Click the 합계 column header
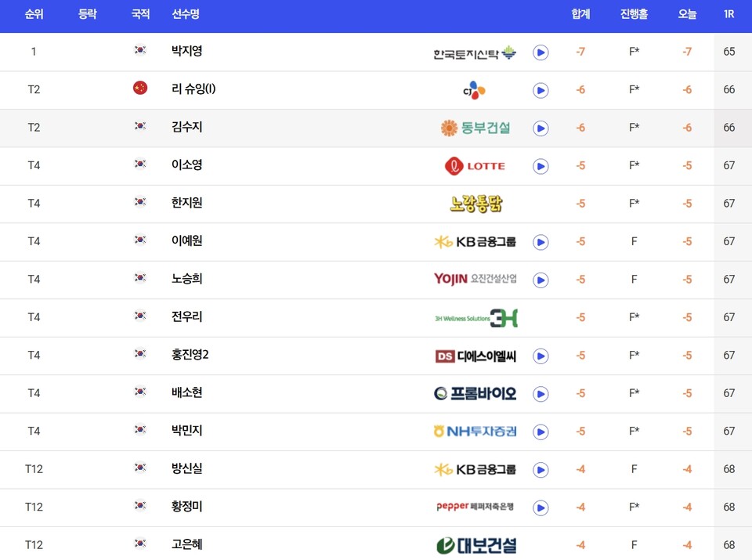Image resolution: width=752 pixels, height=560 pixels. (580, 14)
